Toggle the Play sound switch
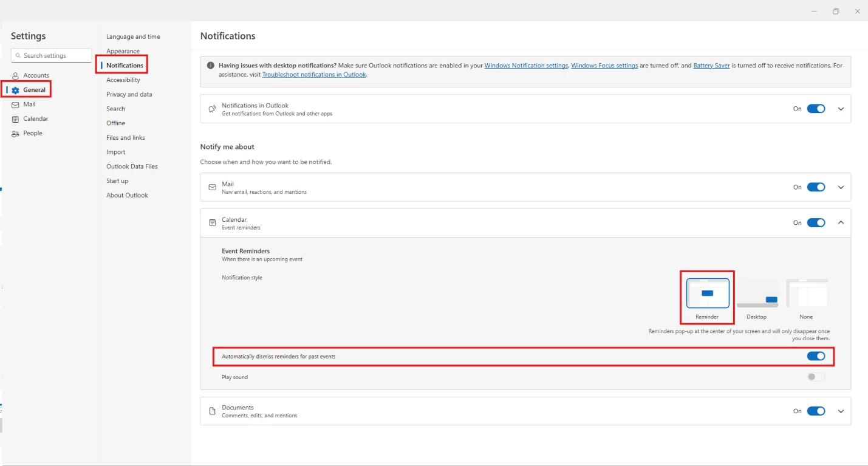This screenshot has width=868, height=466. click(x=816, y=377)
